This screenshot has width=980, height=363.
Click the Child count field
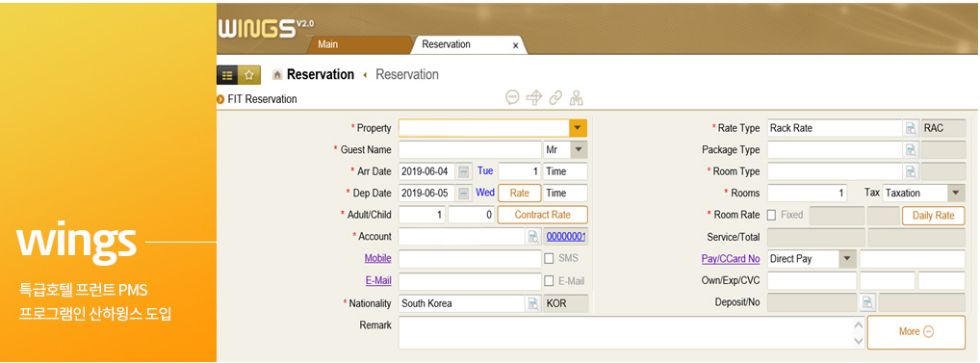click(472, 215)
